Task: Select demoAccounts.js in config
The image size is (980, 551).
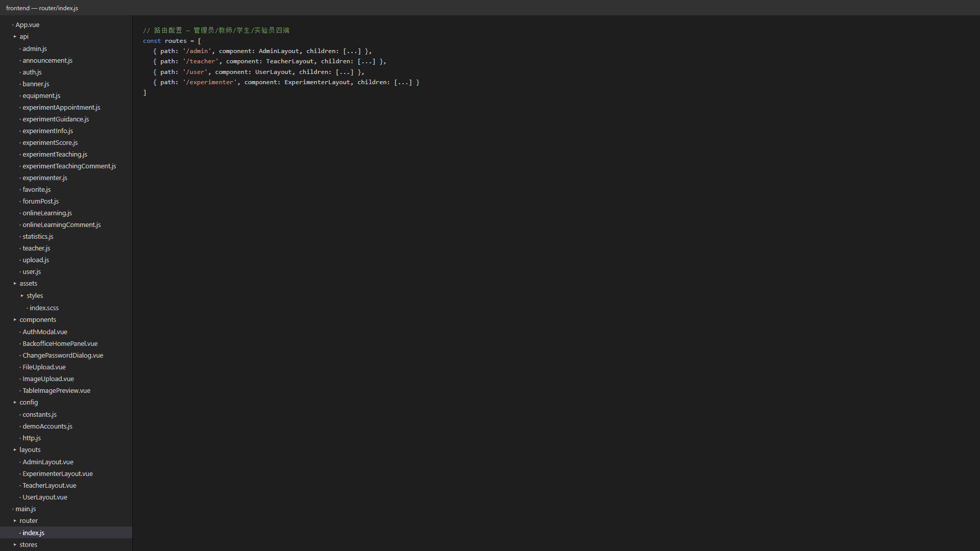Action: (47, 426)
